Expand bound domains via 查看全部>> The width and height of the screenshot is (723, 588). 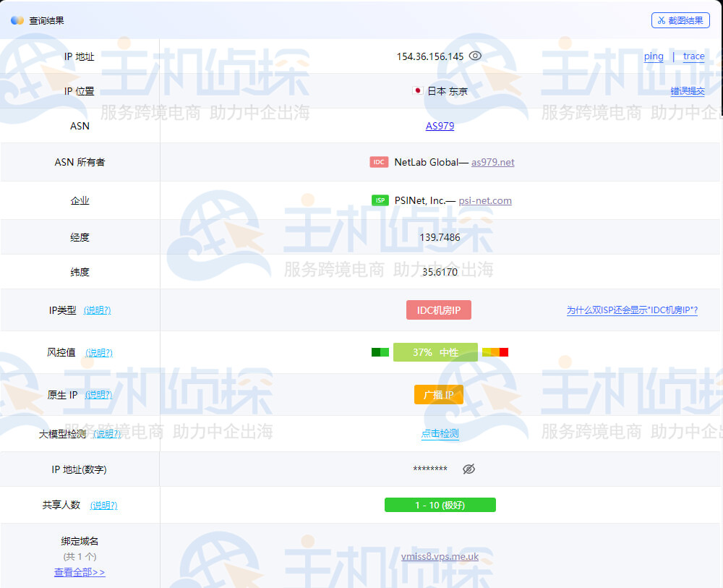coord(80,572)
